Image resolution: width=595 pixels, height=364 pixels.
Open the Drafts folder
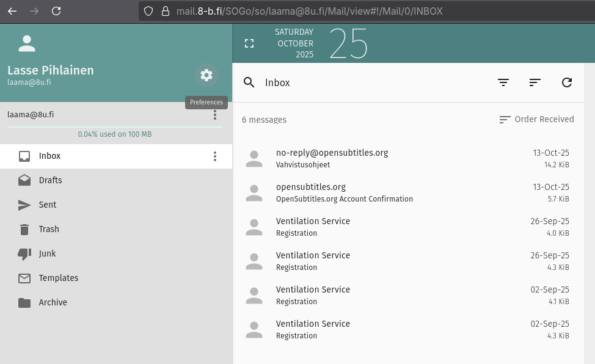point(50,180)
